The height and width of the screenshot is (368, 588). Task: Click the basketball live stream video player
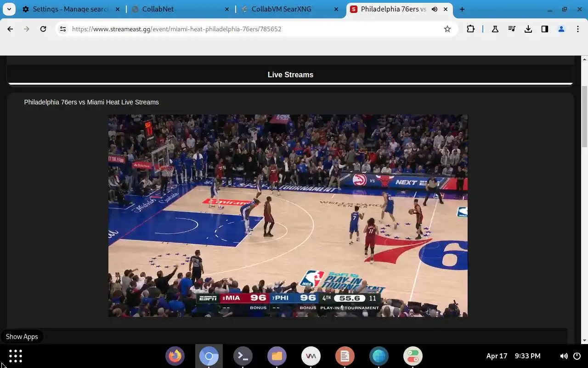[288, 216]
